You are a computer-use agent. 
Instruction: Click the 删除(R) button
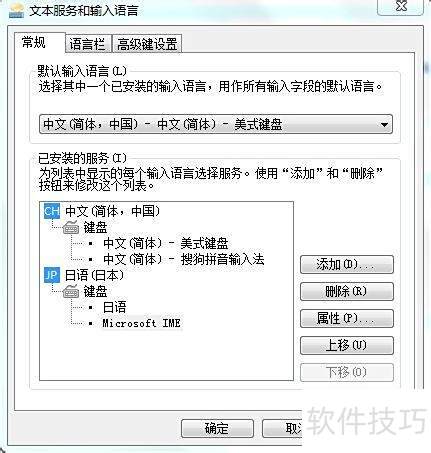click(x=347, y=291)
